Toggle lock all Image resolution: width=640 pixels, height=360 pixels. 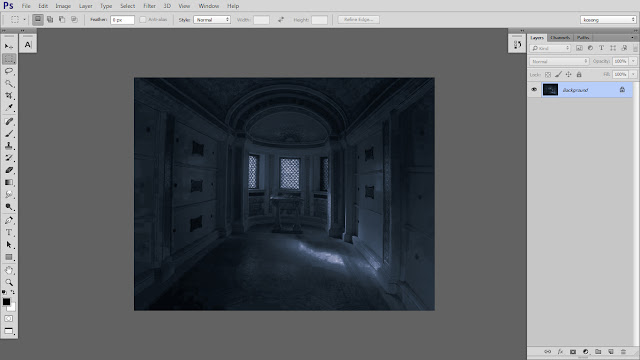pos(579,75)
